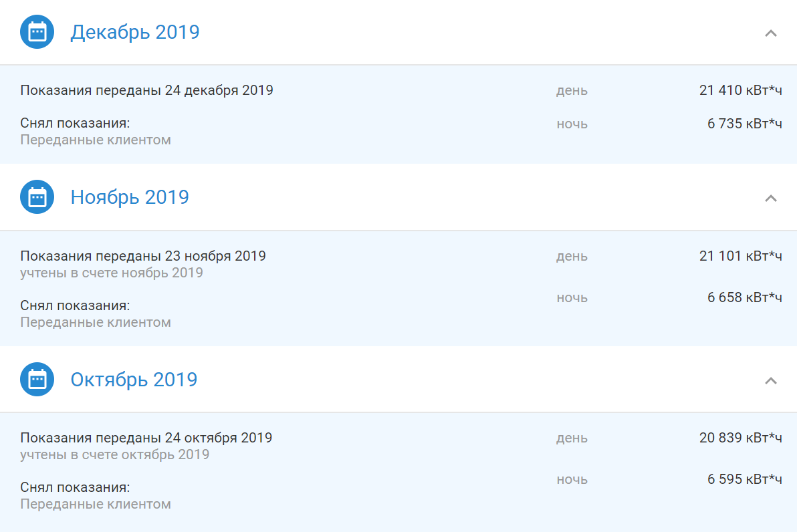Click the calendar icon beside Ноябрь 2019
The image size is (797, 532).
tap(37, 197)
